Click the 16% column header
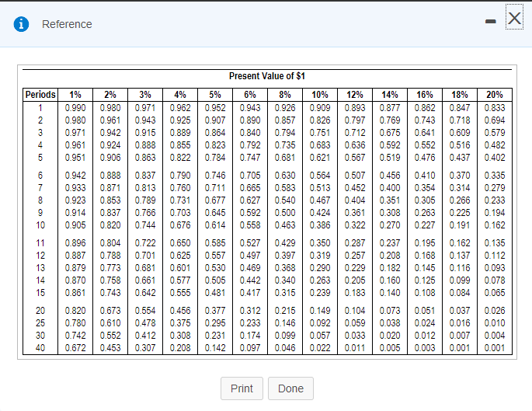This screenshot has height=411, width=532. coord(425,94)
